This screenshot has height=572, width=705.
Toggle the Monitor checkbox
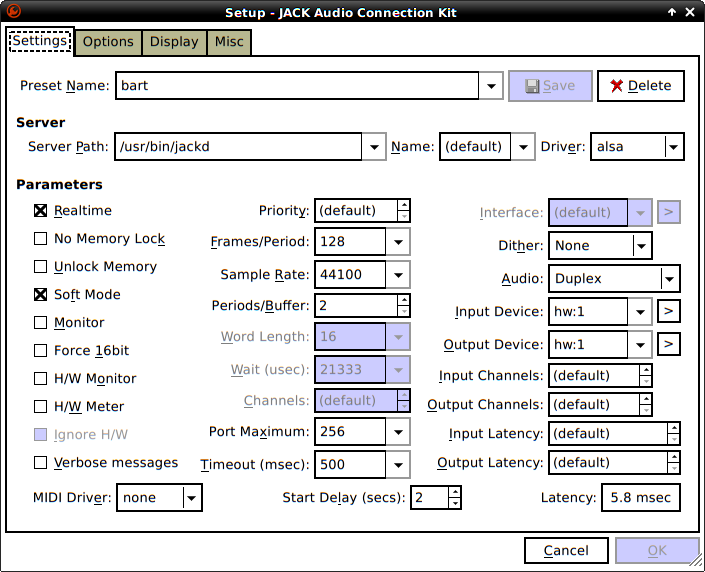(40, 322)
